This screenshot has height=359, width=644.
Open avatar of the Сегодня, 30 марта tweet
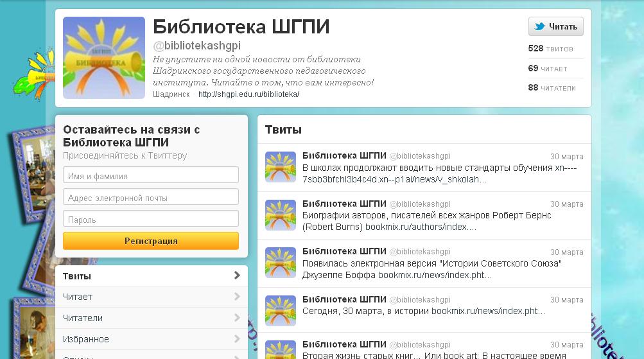tap(281, 311)
